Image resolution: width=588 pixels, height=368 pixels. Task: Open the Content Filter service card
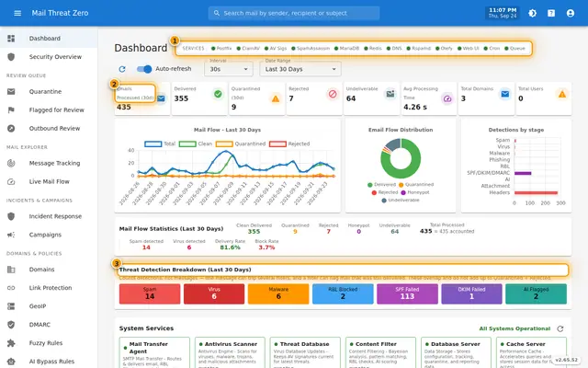380,352
